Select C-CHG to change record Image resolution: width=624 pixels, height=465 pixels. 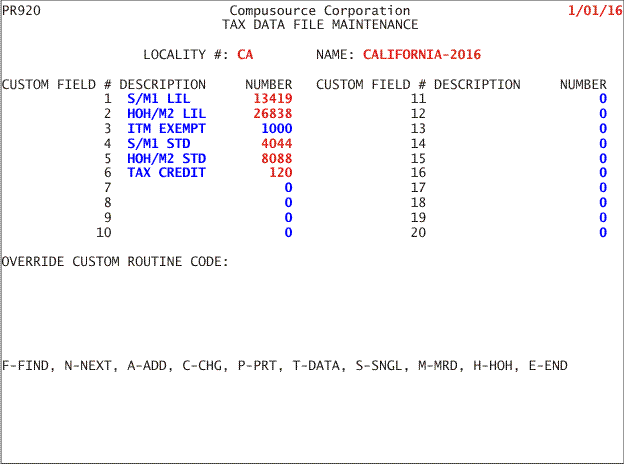click(x=202, y=365)
